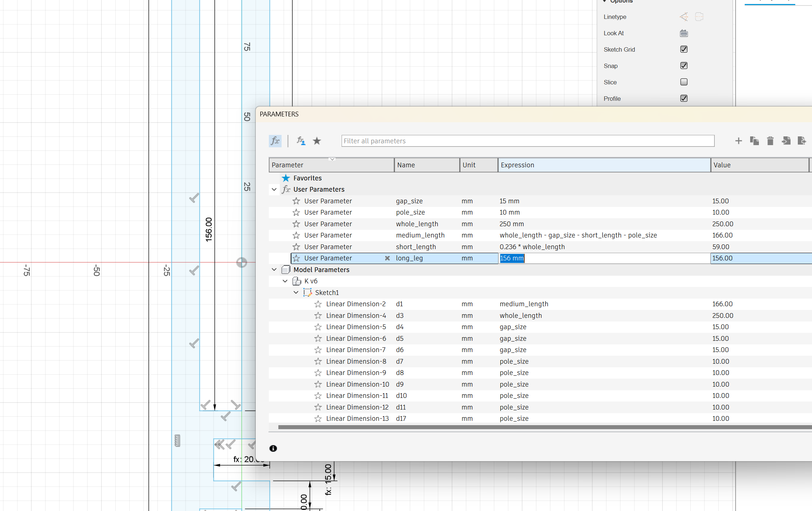Select the Linear Dimension-10 row
This screenshot has height=511, width=812.
(x=540, y=384)
